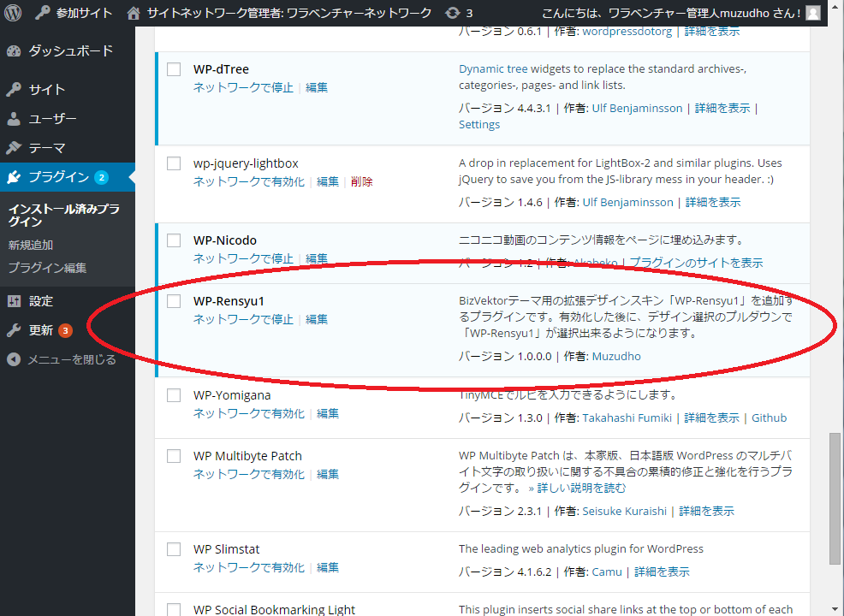Image resolution: width=844 pixels, height=616 pixels.
Task: Open the Dynamic tree link in WP-dTree description
Action: click(x=493, y=68)
